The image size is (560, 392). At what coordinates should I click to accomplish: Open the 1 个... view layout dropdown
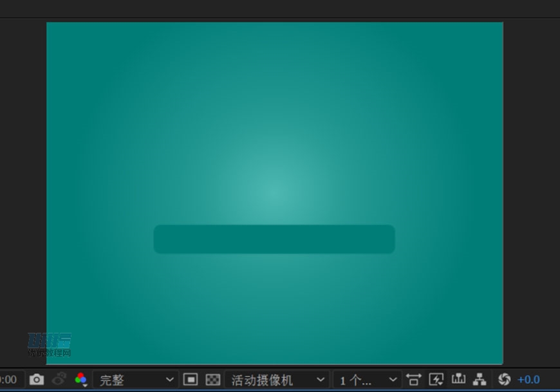(367, 380)
